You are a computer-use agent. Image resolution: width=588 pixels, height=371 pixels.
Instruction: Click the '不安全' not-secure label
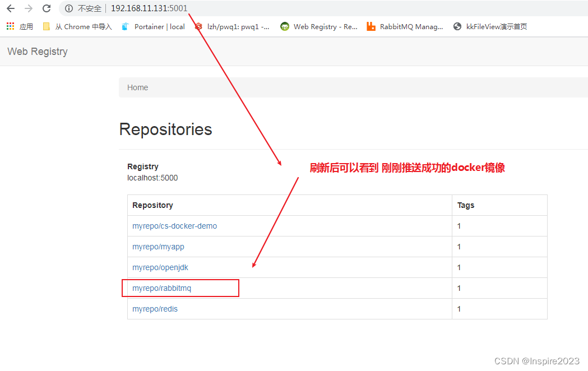point(89,8)
